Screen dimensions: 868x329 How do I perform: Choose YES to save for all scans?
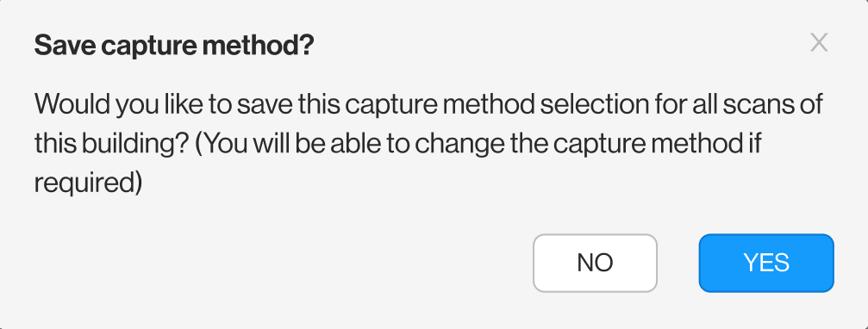(766, 263)
